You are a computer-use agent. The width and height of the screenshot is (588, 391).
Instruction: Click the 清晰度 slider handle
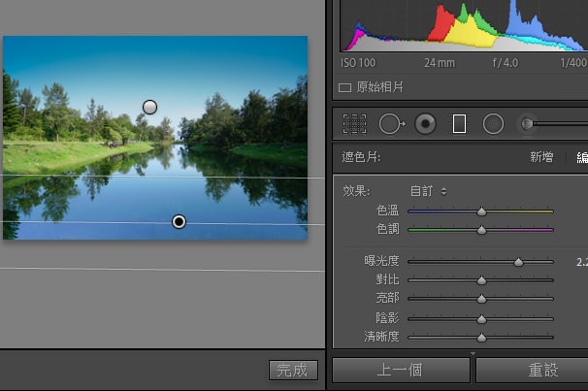(x=481, y=337)
